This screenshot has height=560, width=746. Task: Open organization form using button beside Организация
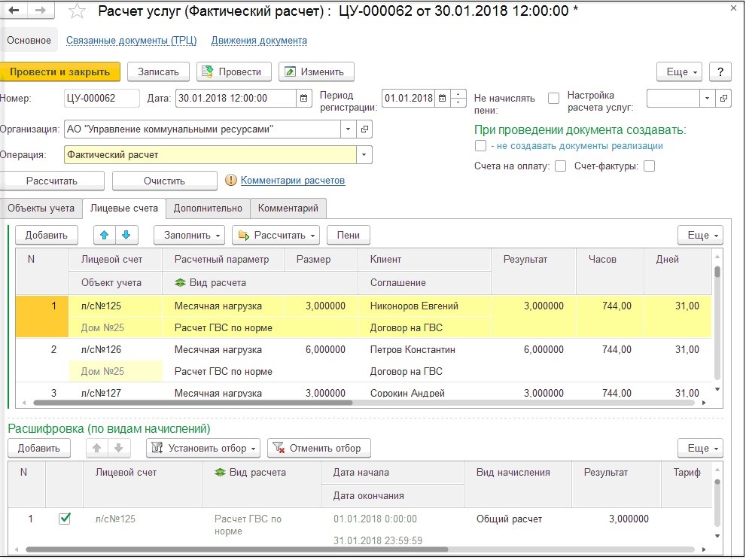coord(364,129)
